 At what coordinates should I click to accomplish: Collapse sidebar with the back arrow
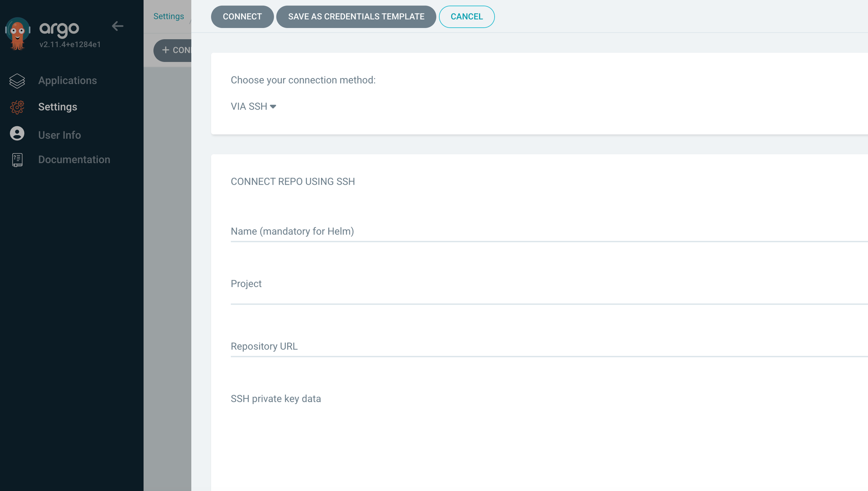click(x=117, y=26)
